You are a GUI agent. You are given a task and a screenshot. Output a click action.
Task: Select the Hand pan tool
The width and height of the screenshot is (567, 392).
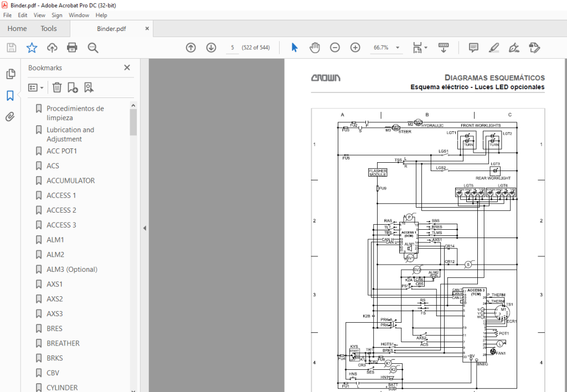click(315, 48)
